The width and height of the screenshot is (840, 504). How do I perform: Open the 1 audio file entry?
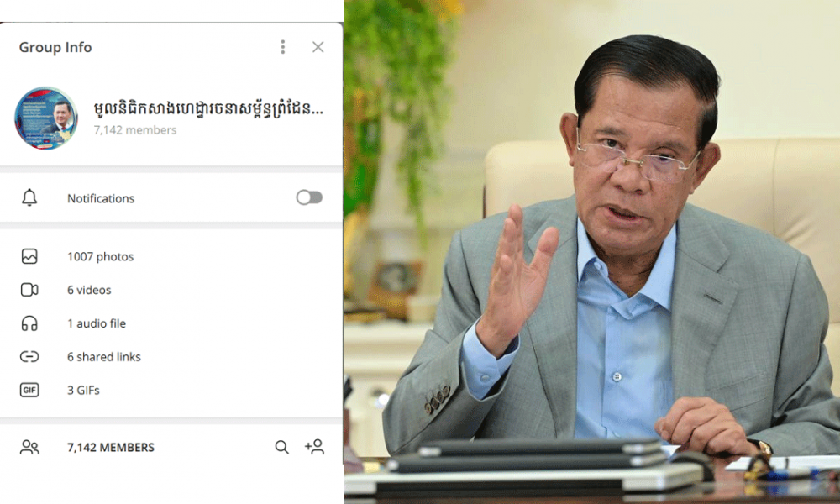[171, 323]
